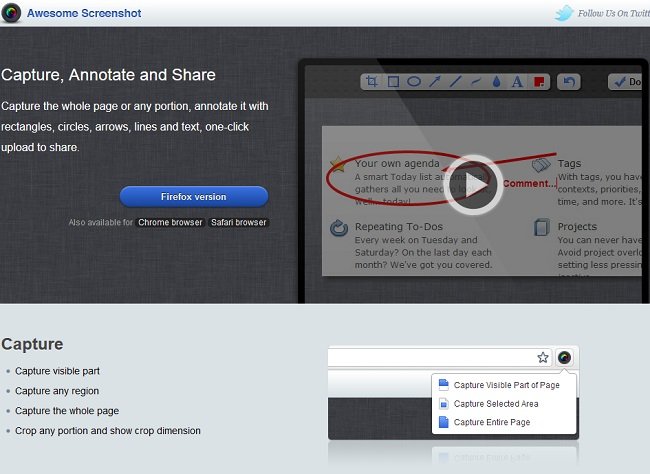Screen dimensions: 650x474
Task: Open the Chrome browser link
Action: tap(170, 222)
